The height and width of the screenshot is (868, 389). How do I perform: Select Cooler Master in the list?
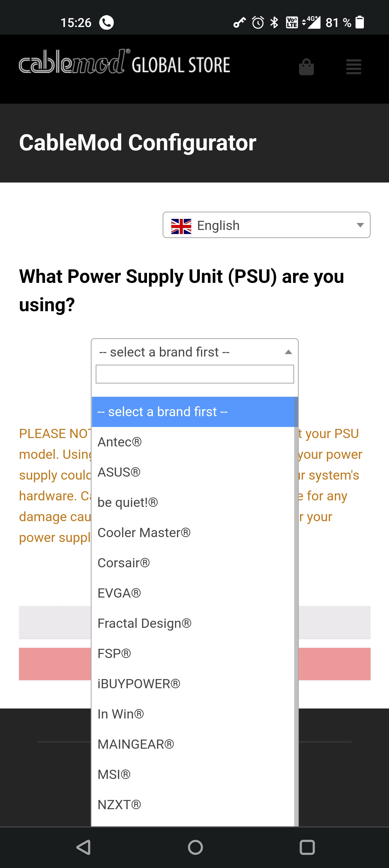pyautogui.click(x=144, y=533)
